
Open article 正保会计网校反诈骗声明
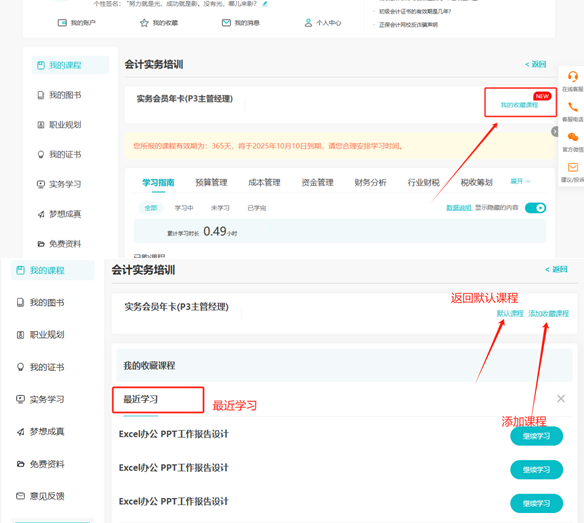[408, 25]
